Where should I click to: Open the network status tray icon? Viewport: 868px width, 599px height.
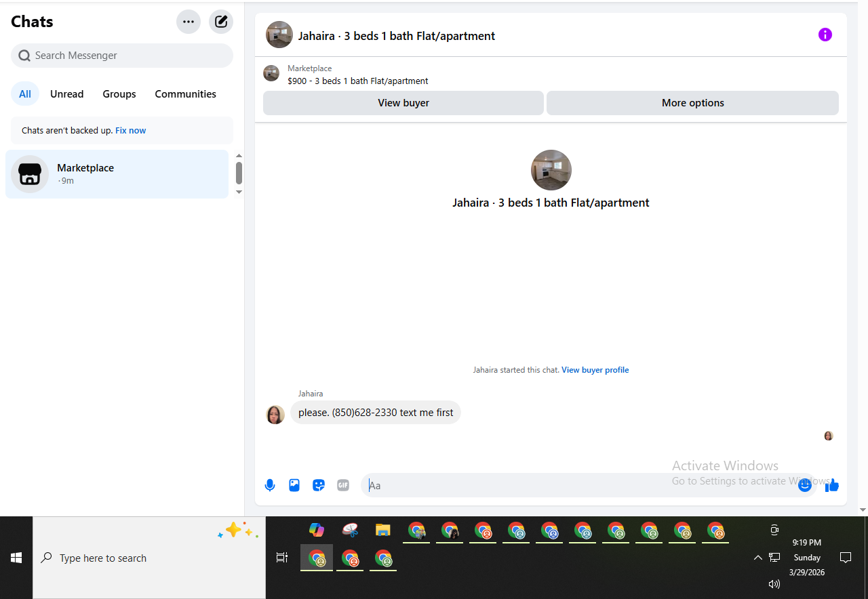pyautogui.click(x=774, y=558)
